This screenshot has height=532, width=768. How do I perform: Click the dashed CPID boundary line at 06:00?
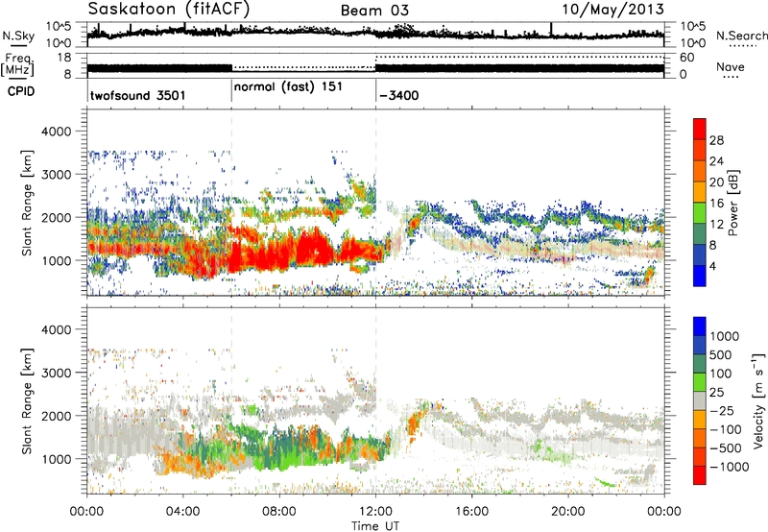tap(231, 203)
